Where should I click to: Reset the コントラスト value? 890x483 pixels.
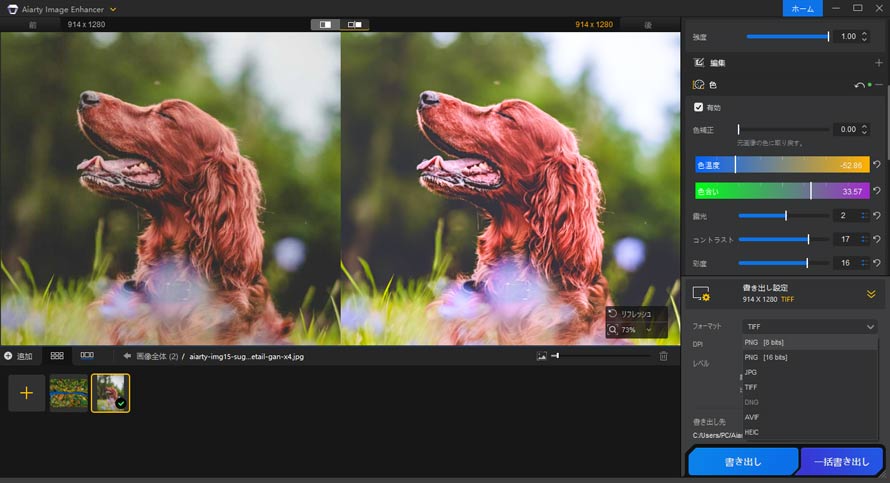point(877,240)
